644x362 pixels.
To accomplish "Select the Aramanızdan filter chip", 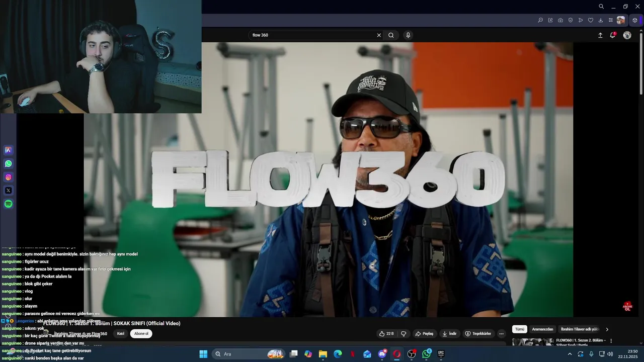I will click(542, 329).
